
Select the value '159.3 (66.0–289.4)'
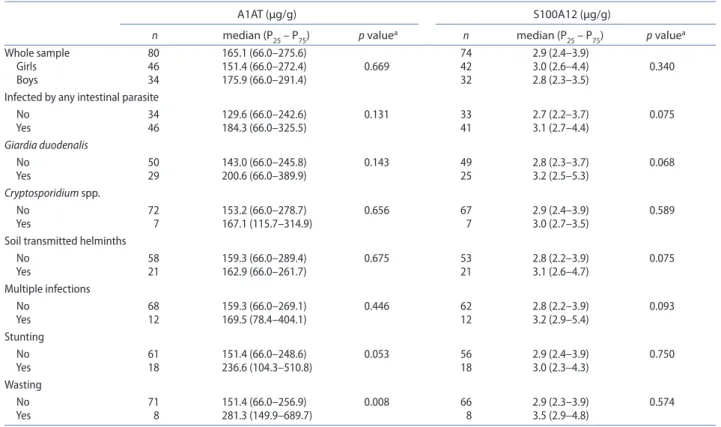[264, 258]
